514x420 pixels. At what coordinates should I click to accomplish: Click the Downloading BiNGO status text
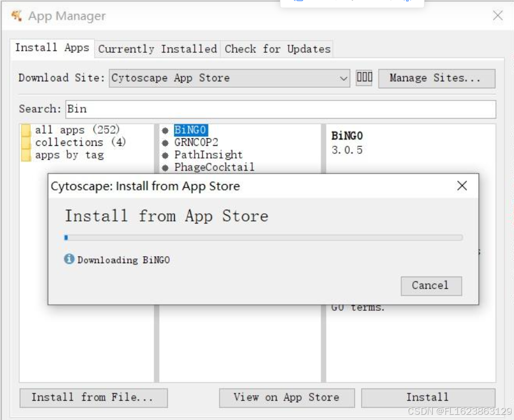tap(124, 260)
